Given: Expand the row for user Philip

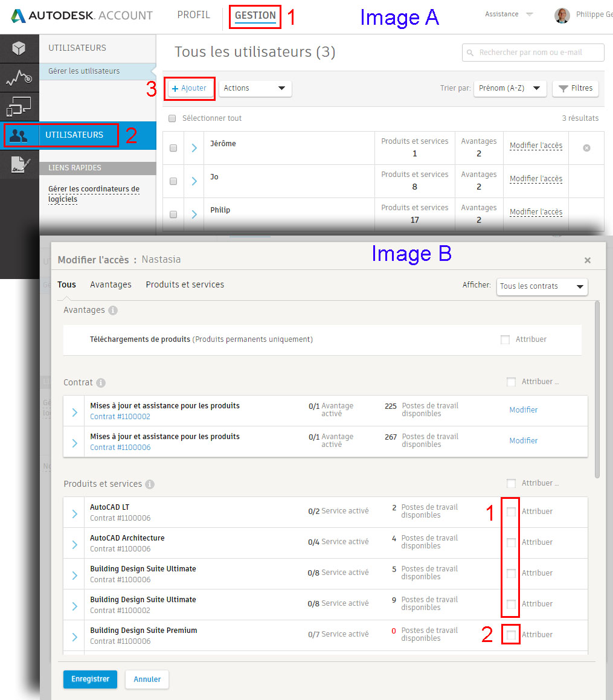Looking at the screenshot, I should point(194,214).
